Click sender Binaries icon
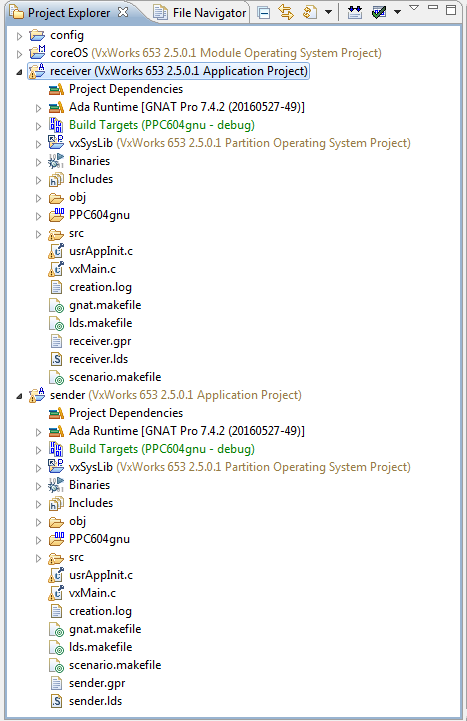Viewport: 467px width, 721px height. 56,485
